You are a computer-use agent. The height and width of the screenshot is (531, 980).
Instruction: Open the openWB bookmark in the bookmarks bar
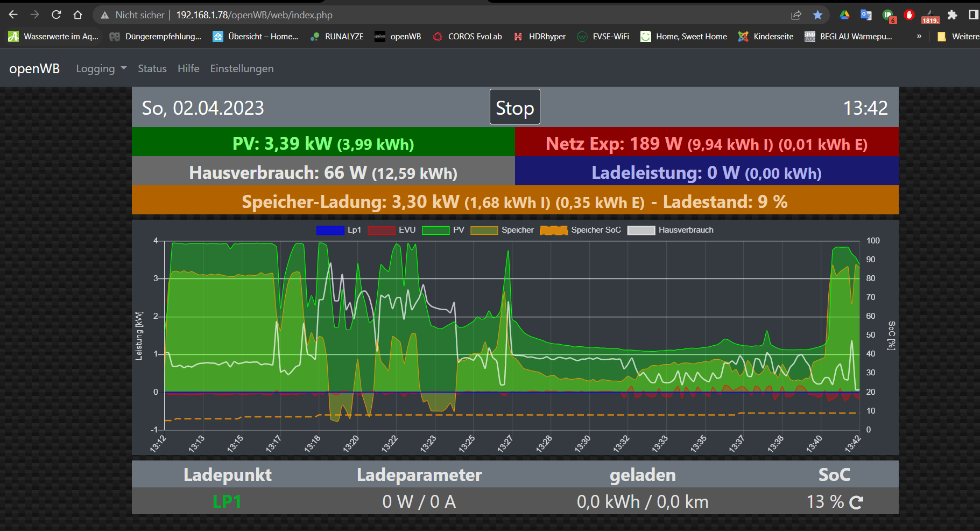point(398,37)
